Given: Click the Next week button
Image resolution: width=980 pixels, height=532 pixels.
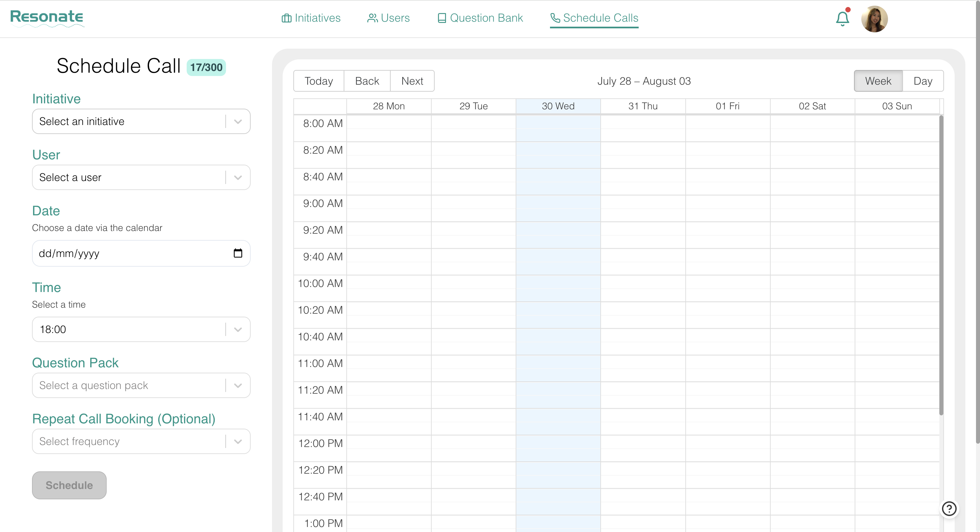Looking at the screenshot, I should [x=412, y=81].
